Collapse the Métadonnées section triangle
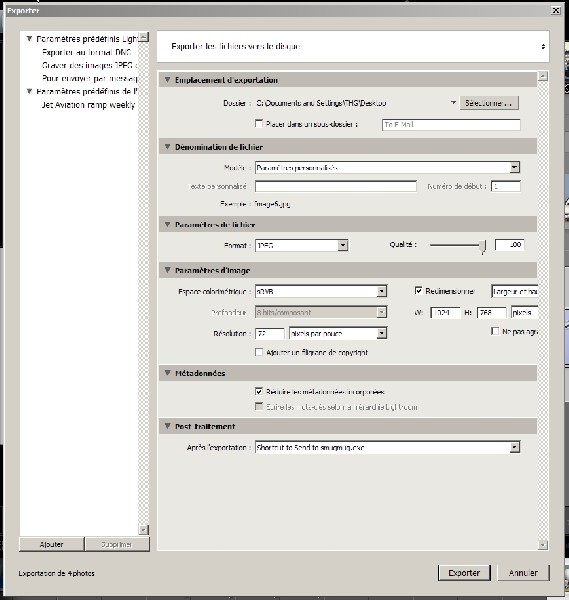569x600 pixels. click(x=167, y=373)
